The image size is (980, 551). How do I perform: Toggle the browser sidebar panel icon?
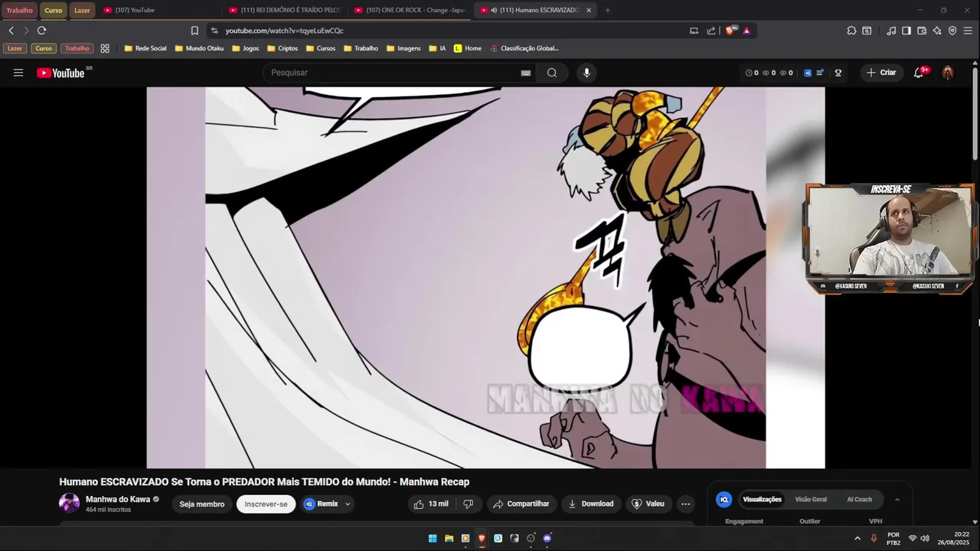906,31
